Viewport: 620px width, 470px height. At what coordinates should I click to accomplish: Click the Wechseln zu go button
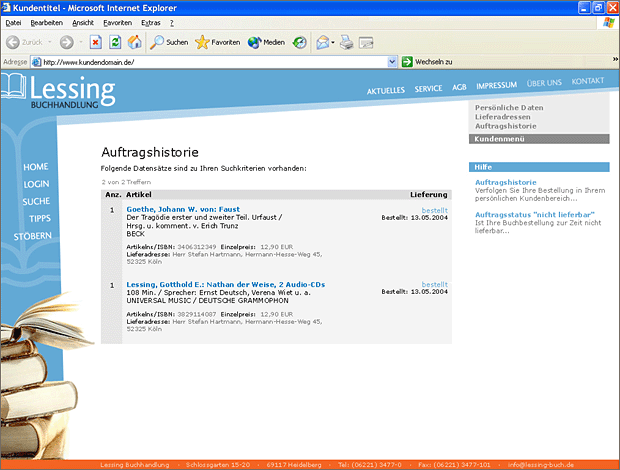point(427,62)
